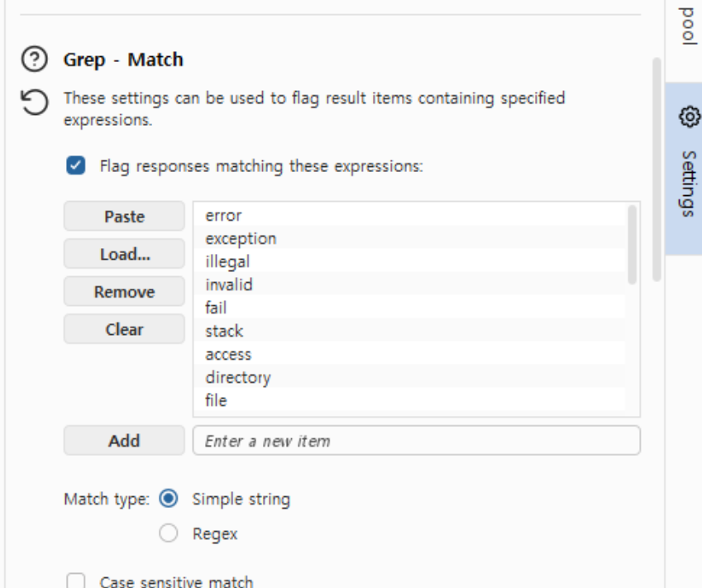This screenshot has height=588, width=702.
Task: Uncheck Flag responses matching these expressions
Action: pos(76,165)
